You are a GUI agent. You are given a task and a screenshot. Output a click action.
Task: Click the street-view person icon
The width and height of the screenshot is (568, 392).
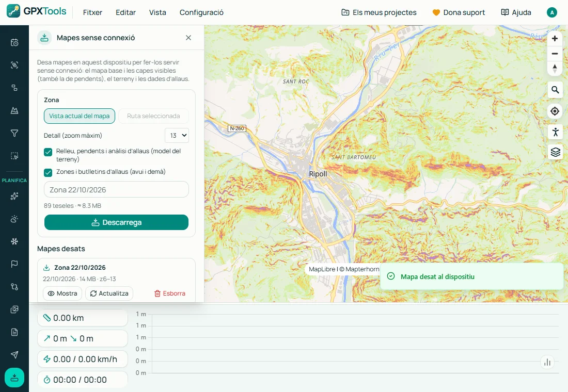pos(555,132)
